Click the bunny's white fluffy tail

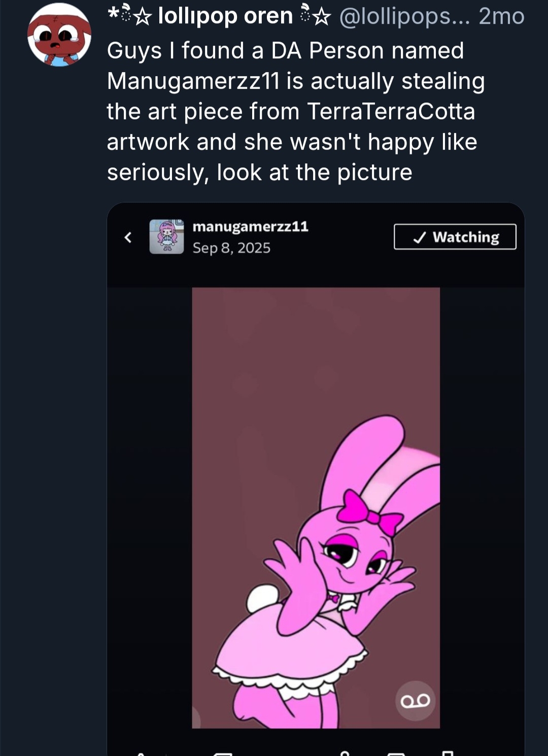pyautogui.click(x=263, y=599)
